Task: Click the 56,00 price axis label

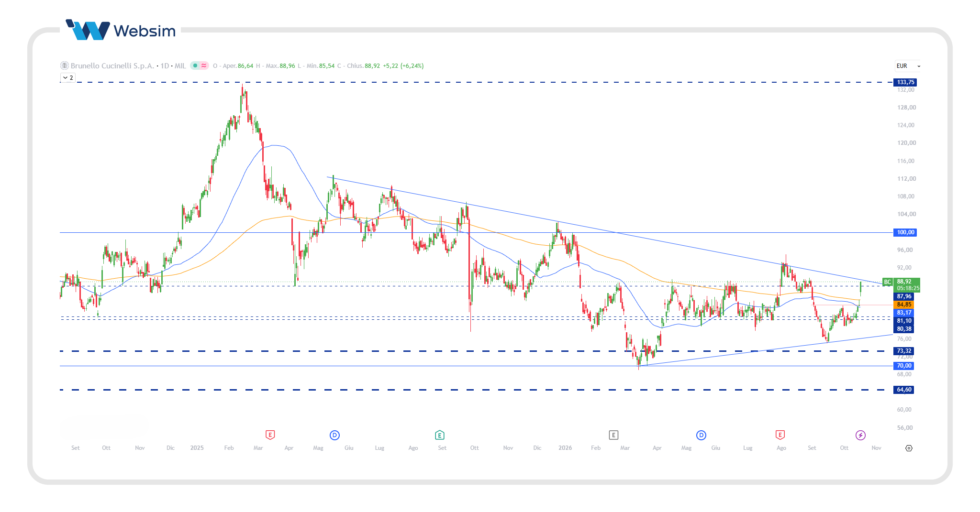Action: pyautogui.click(x=904, y=428)
